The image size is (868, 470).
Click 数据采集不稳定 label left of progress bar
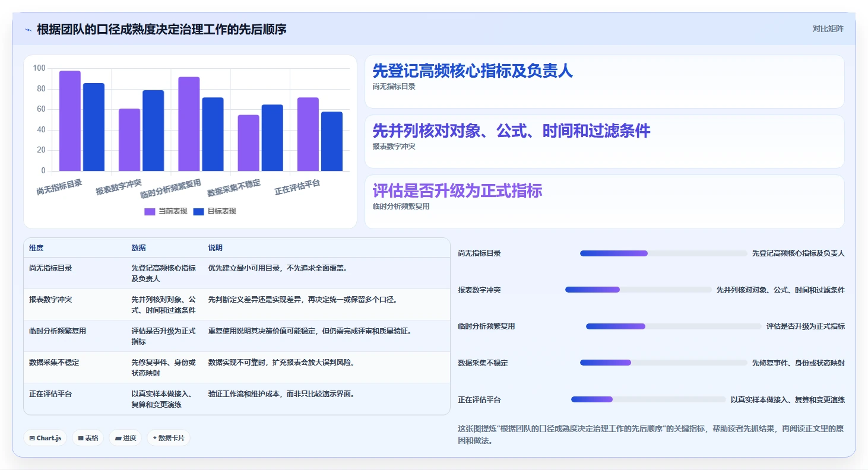(x=483, y=363)
